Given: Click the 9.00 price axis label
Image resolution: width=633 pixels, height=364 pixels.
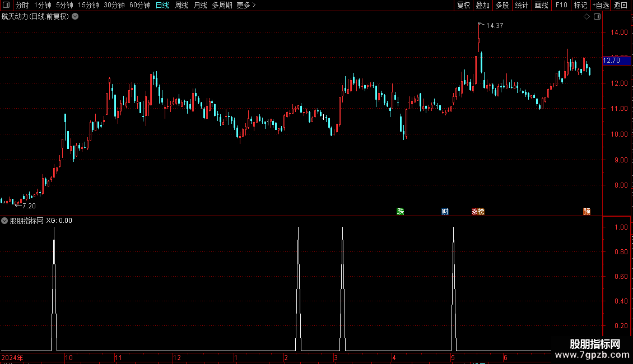Looking at the screenshot, I should click(621, 160).
